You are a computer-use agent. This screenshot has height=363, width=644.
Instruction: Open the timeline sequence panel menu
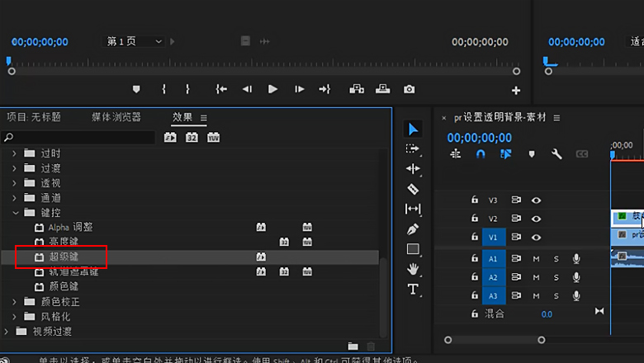pyautogui.click(x=556, y=118)
